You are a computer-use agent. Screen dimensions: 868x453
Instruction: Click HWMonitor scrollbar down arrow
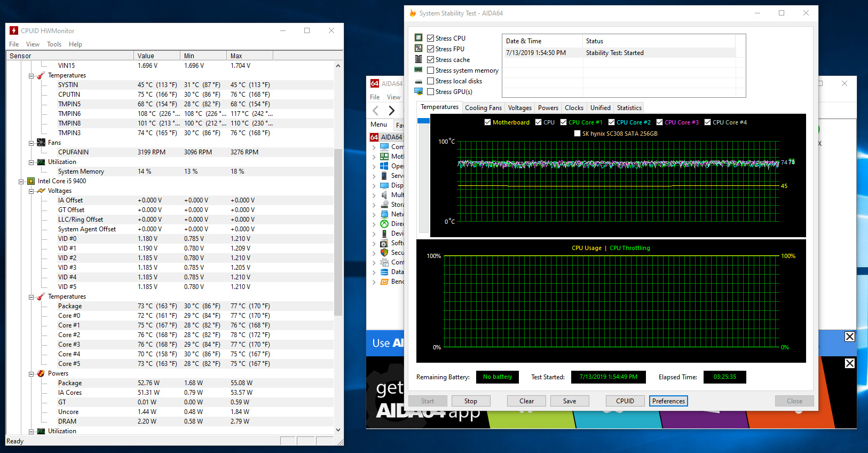(x=338, y=429)
